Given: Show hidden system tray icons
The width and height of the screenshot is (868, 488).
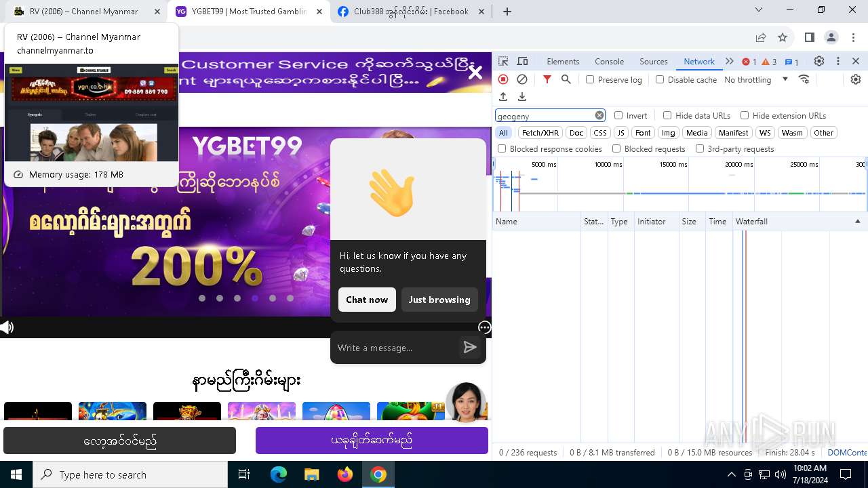Looking at the screenshot, I should [x=731, y=474].
